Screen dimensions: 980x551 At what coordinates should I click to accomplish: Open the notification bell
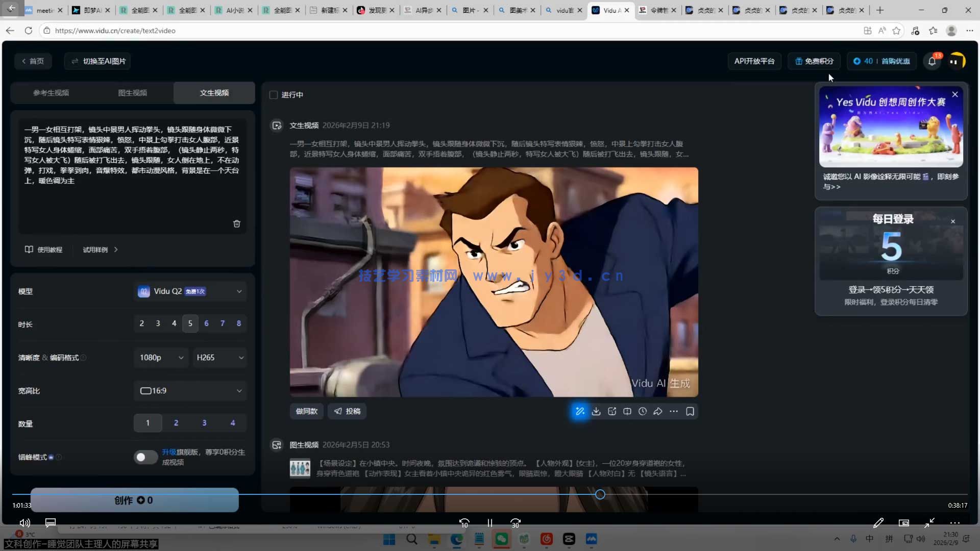pos(932,61)
